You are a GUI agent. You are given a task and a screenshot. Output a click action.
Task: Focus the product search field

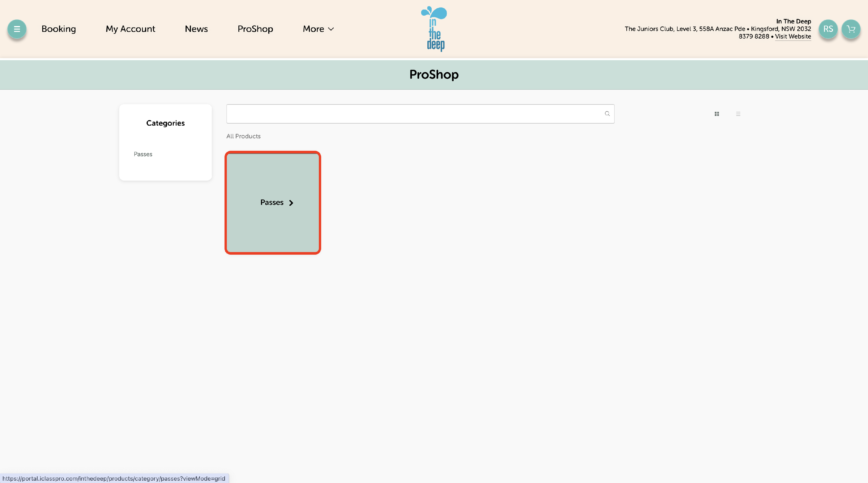click(414, 114)
